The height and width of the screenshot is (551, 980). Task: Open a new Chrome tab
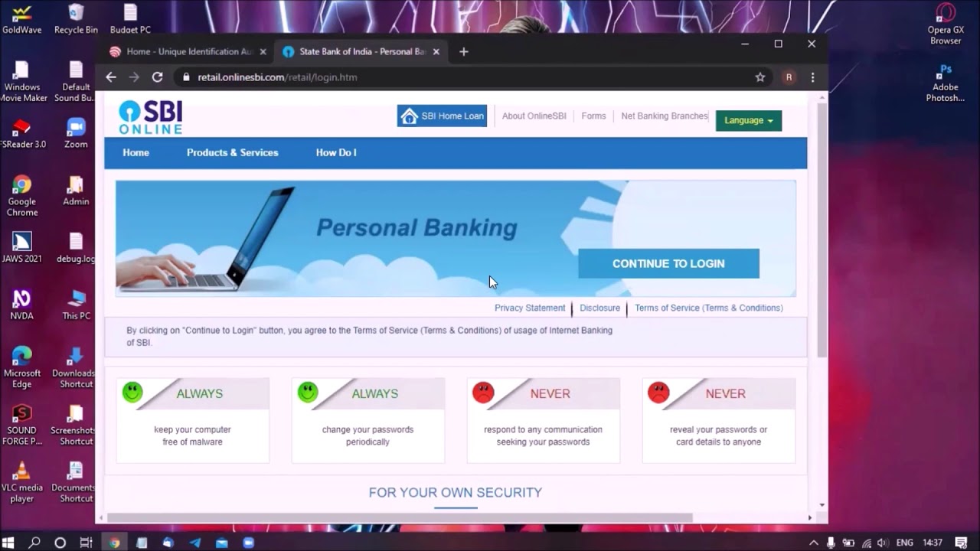coord(463,52)
